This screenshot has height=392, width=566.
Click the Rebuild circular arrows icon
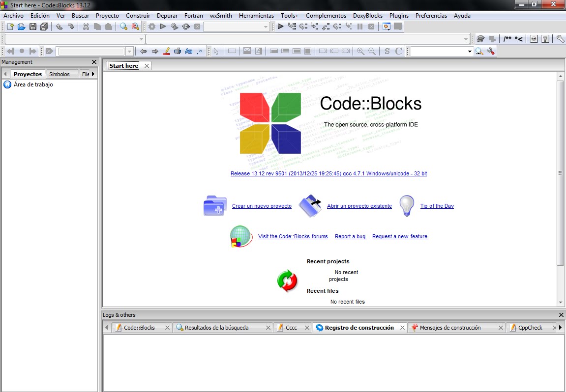coord(186,27)
